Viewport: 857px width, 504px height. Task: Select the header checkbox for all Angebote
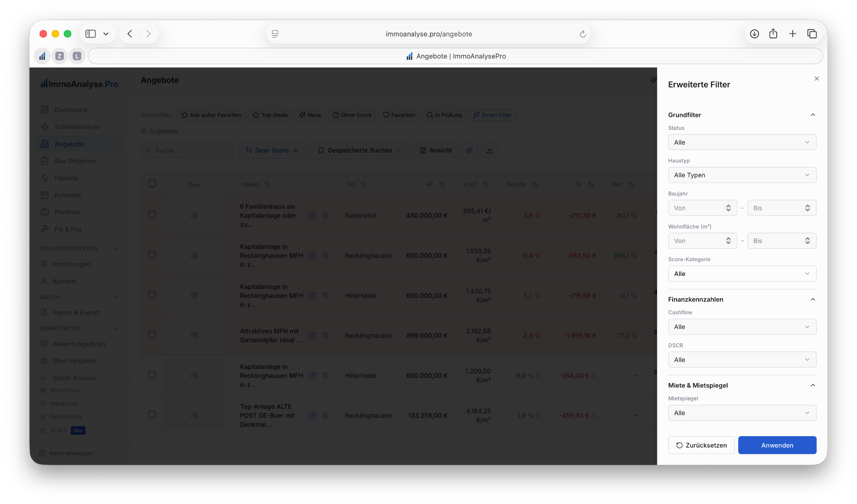[152, 184]
